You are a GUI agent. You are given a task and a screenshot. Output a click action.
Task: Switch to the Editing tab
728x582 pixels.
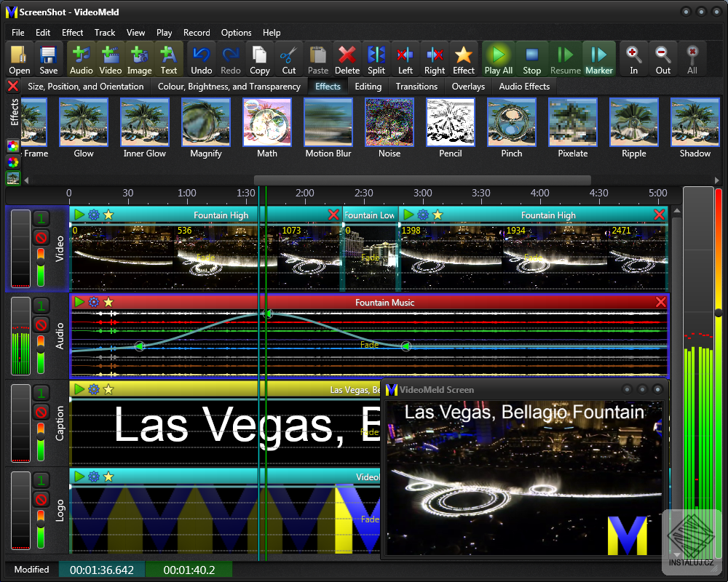point(368,87)
